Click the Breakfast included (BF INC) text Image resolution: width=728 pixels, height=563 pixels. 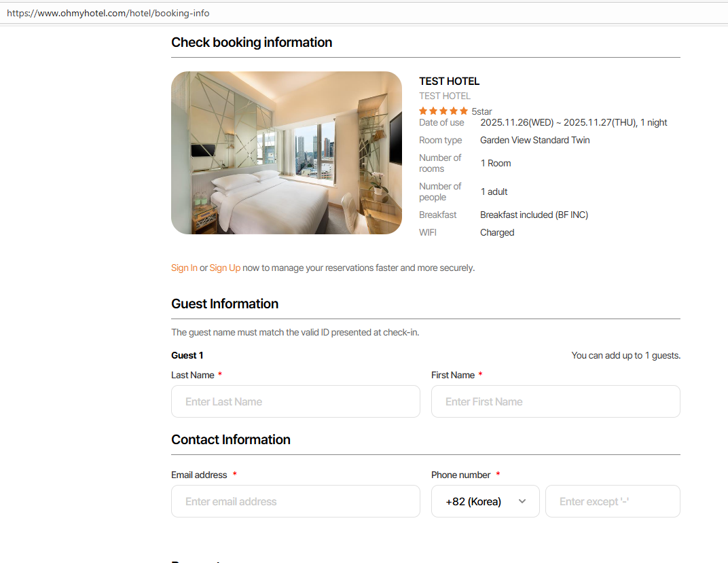(x=534, y=215)
